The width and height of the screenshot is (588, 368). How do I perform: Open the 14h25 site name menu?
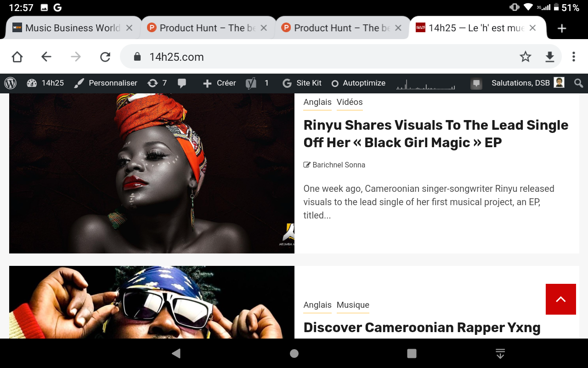point(53,83)
